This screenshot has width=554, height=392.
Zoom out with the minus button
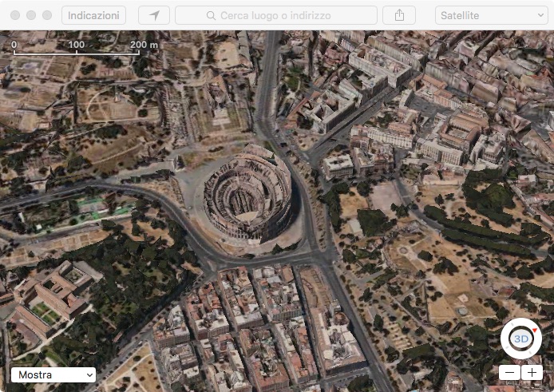(509, 373)
